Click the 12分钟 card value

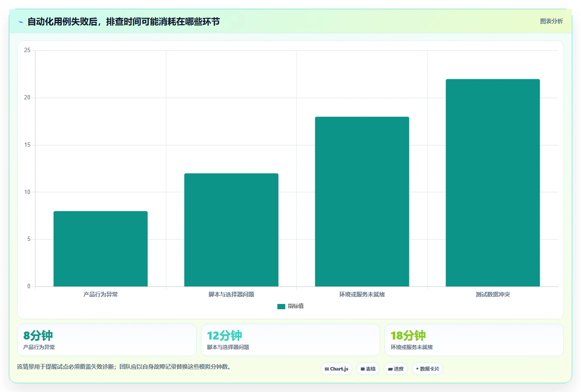tap(225, 336)
